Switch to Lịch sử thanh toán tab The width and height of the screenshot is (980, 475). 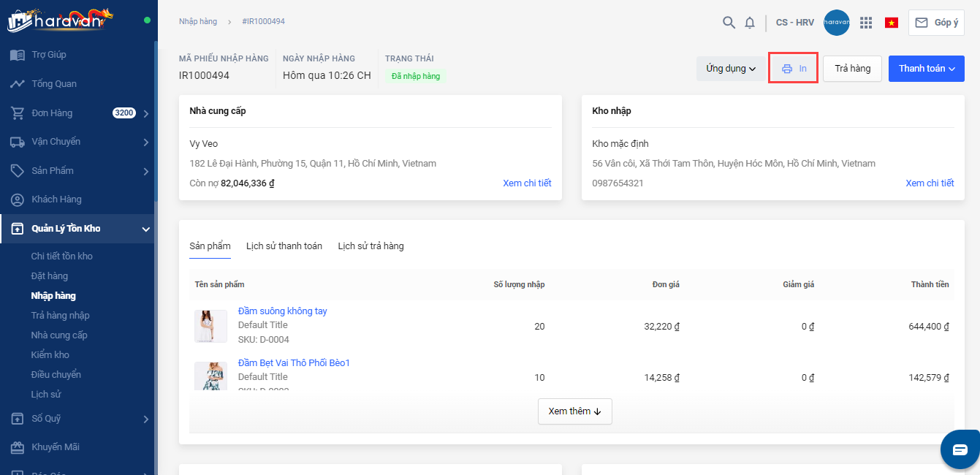284,246
